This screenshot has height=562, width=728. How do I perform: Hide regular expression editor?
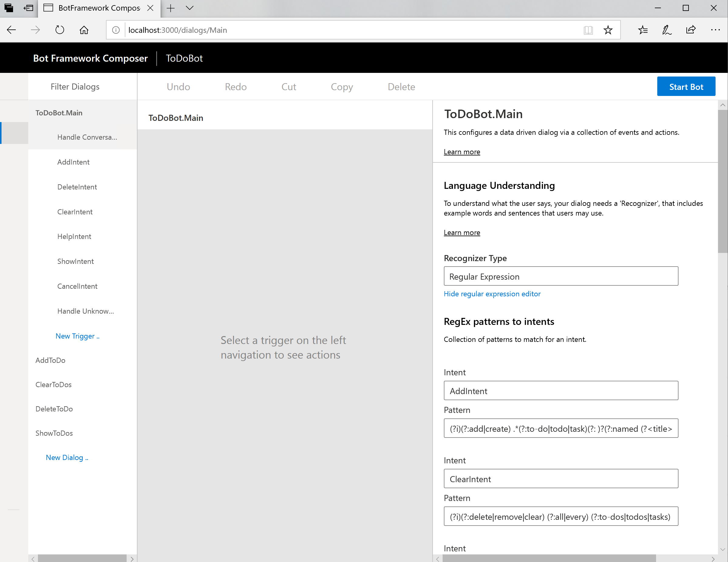click(492, 294)
